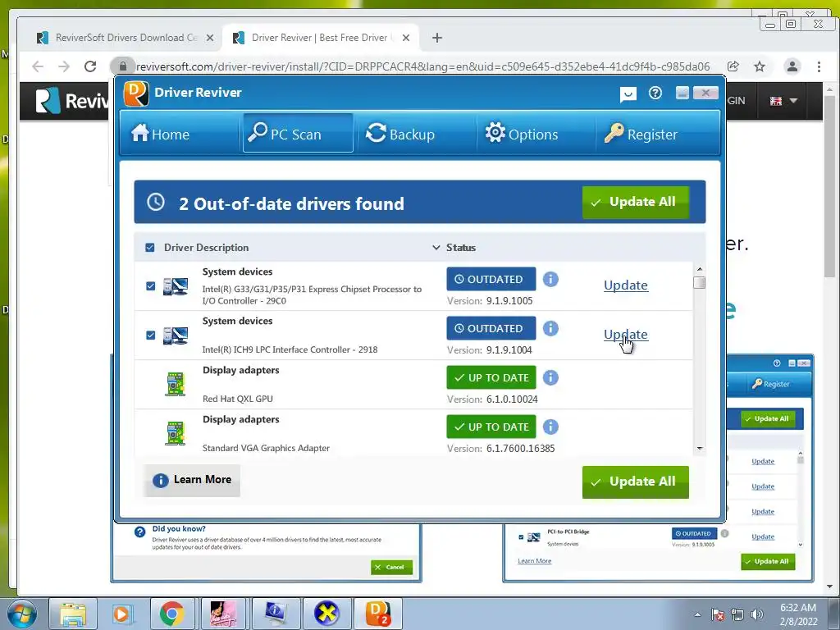Click UP TO DATE badge for Red Hat QXL GPU

(x=491, y=377)
